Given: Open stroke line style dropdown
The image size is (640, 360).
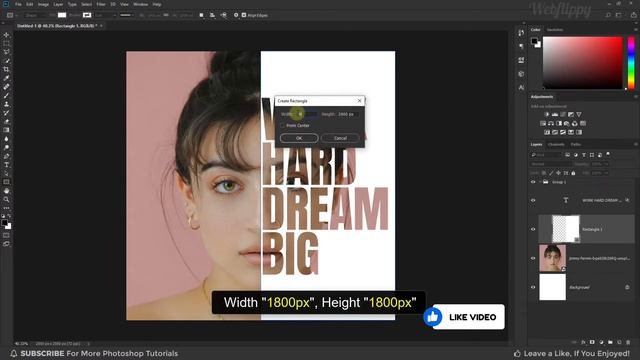Looking at the screenshot, I should point(127,15).
